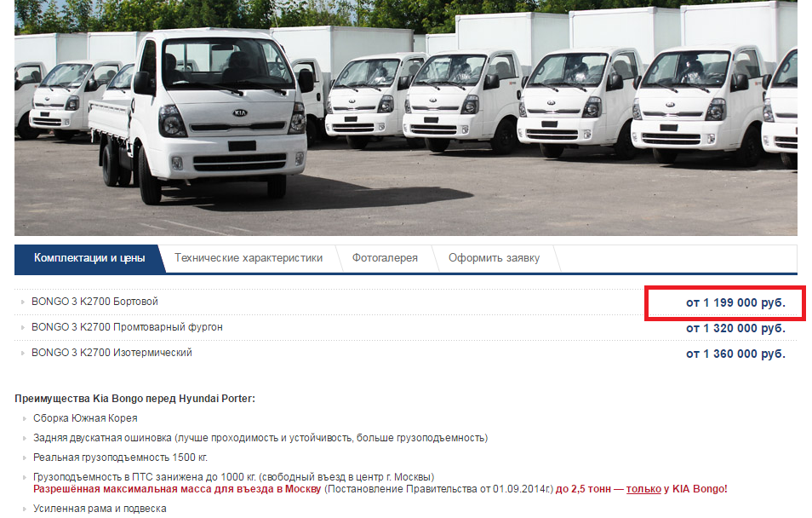Click the bullet arrow beside Задняя двускатная ошиновка
This screenshot has height=518, width=812.
click(25, 438)
